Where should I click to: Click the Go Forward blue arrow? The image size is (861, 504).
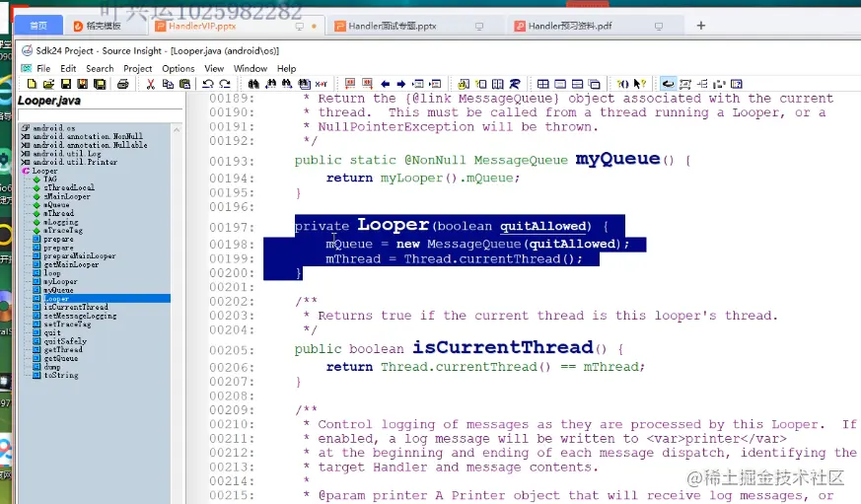(x=401, y=84)
